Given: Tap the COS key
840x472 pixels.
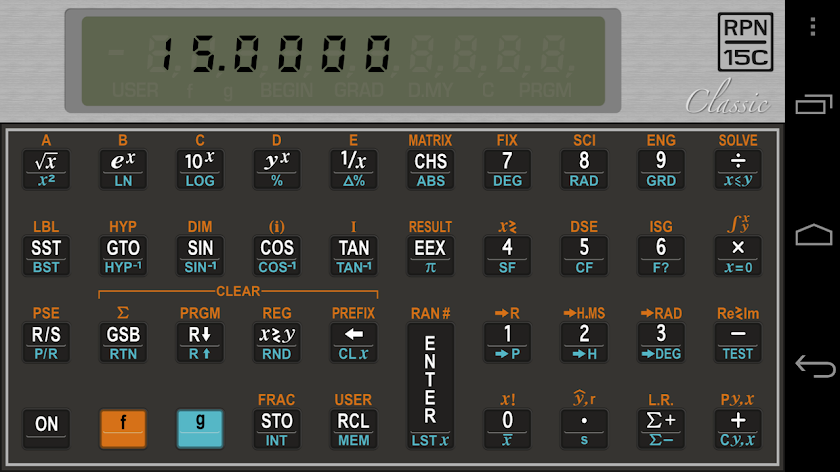Looking at the screenshot, I should click(x=277, y=256).
